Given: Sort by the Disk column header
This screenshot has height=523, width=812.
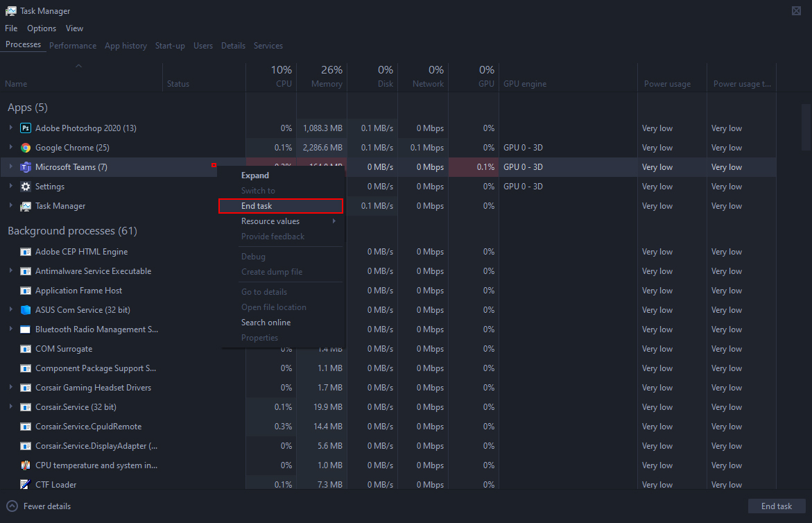Looking at the screenshot, I should pyautogui.click(x=372, y=76).
